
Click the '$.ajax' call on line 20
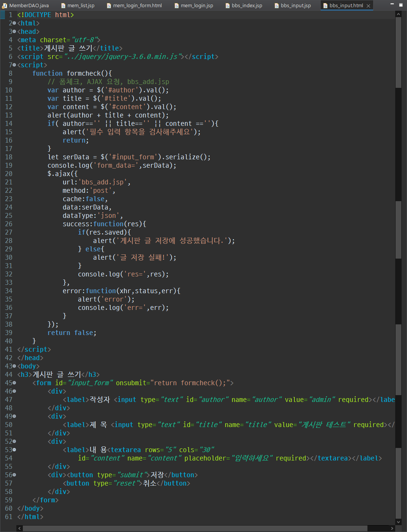[59, 174]
